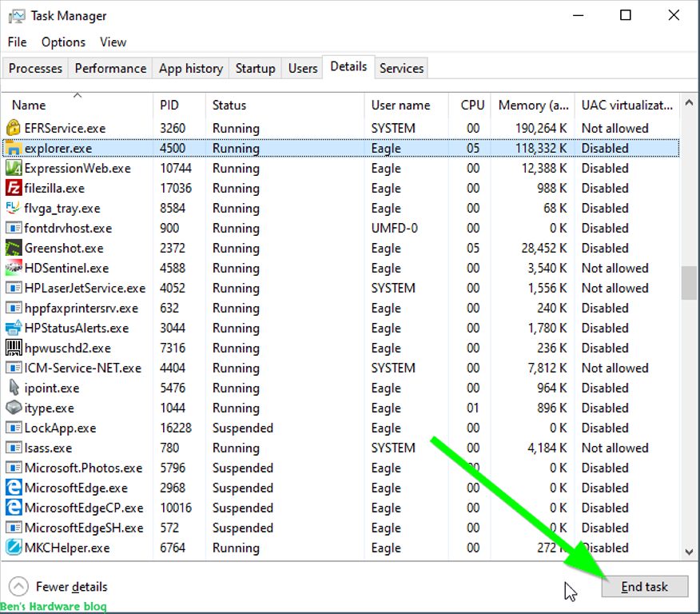This screenshot has height=614, width=700.
Task: Click the Greenshot.exe icon
Action: point(14,249)
